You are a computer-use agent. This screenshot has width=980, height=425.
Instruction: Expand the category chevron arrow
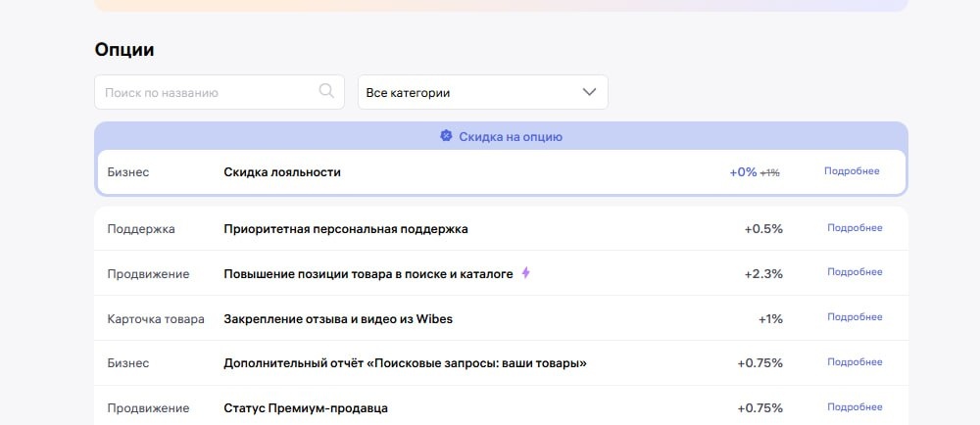[589, 92]
